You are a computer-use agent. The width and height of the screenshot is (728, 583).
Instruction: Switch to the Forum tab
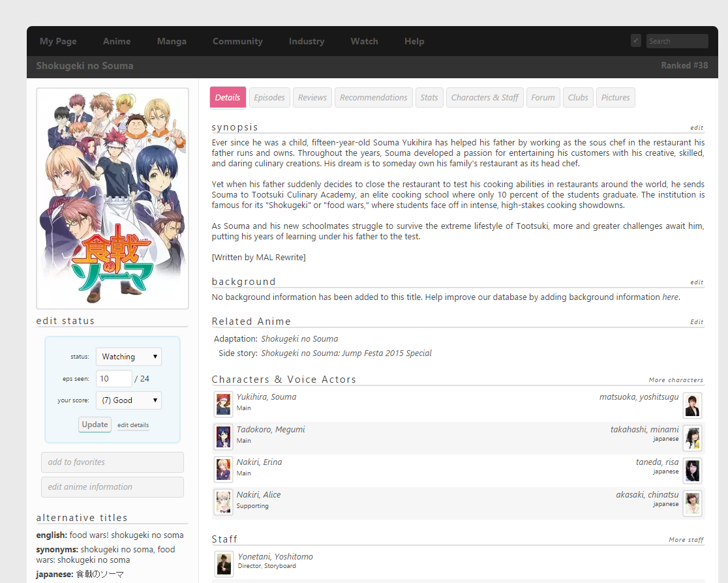tap(543, 97)
